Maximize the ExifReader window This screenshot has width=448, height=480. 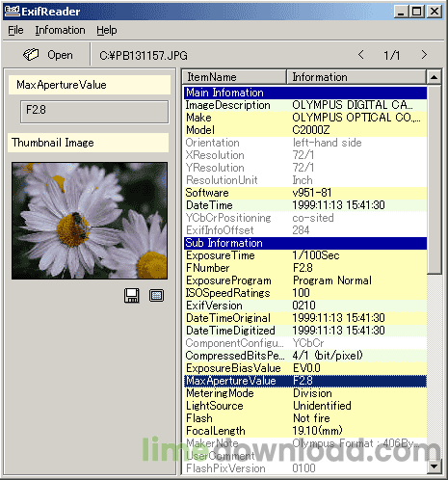(417, 12)
